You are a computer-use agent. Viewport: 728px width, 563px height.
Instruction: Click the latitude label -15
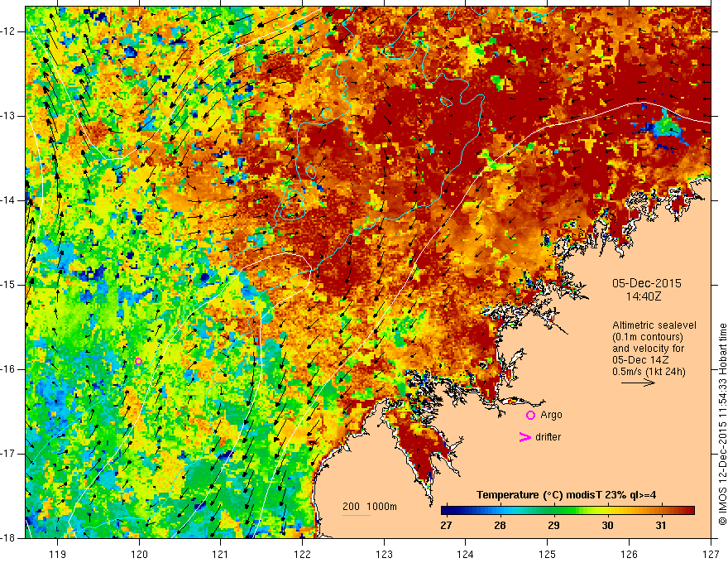[x=8, y=285]
